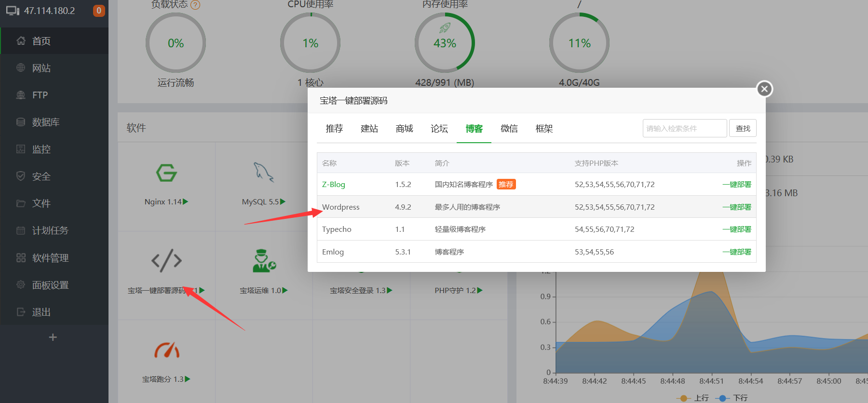Click the 网站 globe icon in sidebar

[x=21, y=68]
